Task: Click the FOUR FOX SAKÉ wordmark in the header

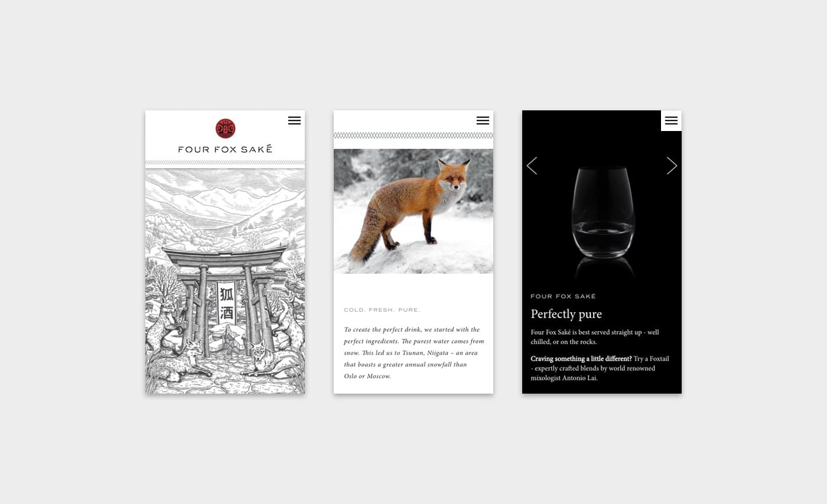Action: (225, 149)
